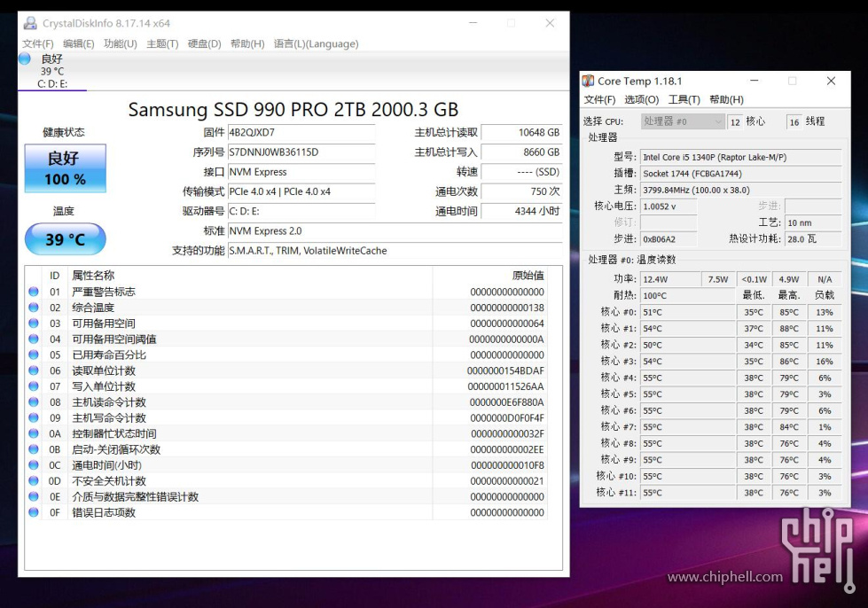Viewport: 868px width, 608px height.
Task: Click the serial number field S7DNNJ0WB36115D
Action: tap(301, 152)
